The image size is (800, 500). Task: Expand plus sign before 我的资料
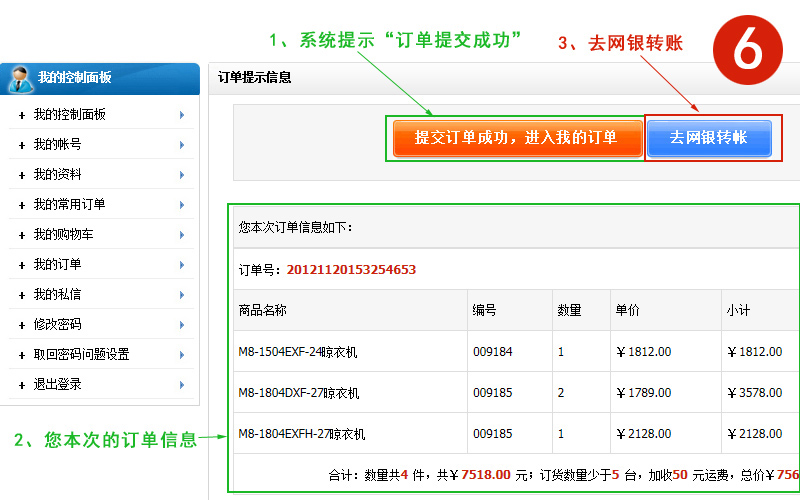(x=22, y=176)
